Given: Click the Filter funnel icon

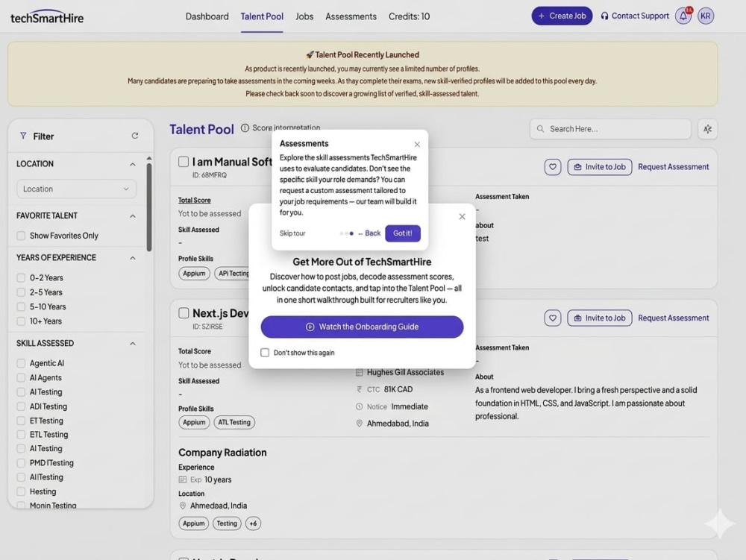Looking at the screenshot, I should tap(23, 136).
